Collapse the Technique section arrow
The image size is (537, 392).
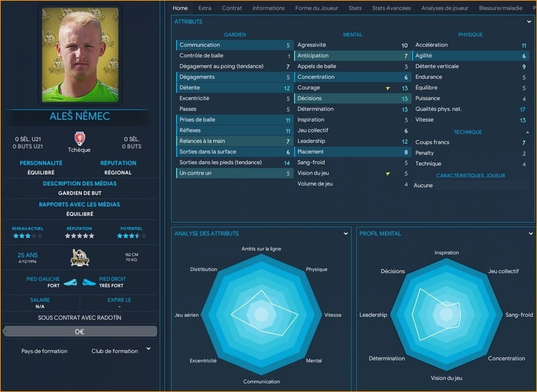[x=528, y=132]
